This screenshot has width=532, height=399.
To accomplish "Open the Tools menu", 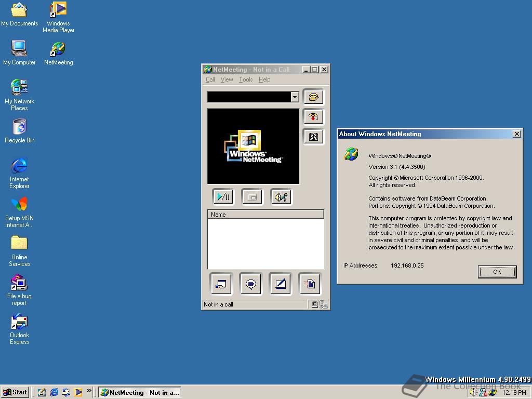I will coord(246,79).
